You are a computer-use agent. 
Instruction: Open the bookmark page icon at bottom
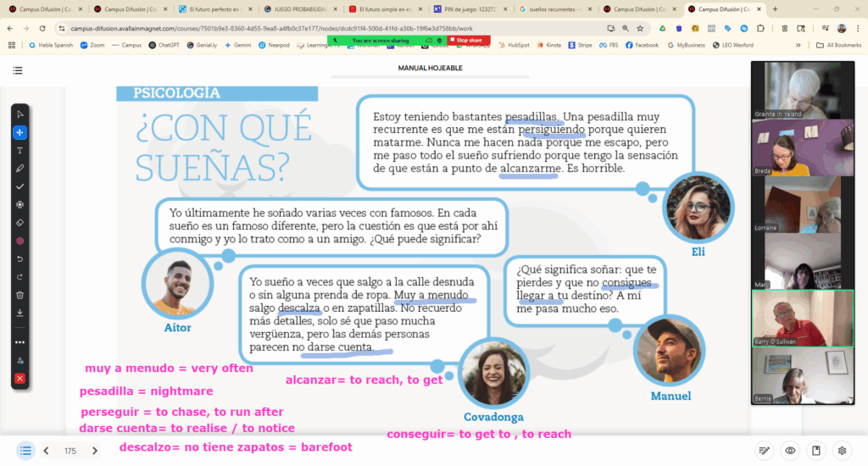coord(816,451)
